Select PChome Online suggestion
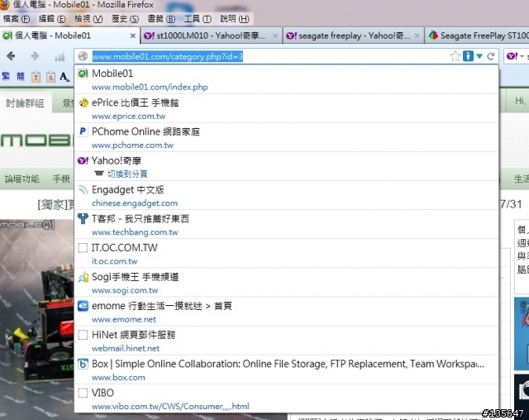 [x=286, y=137]
